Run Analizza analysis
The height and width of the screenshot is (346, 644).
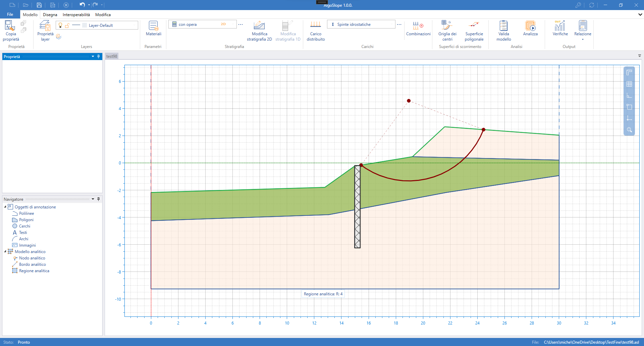[x=530, y=29]
